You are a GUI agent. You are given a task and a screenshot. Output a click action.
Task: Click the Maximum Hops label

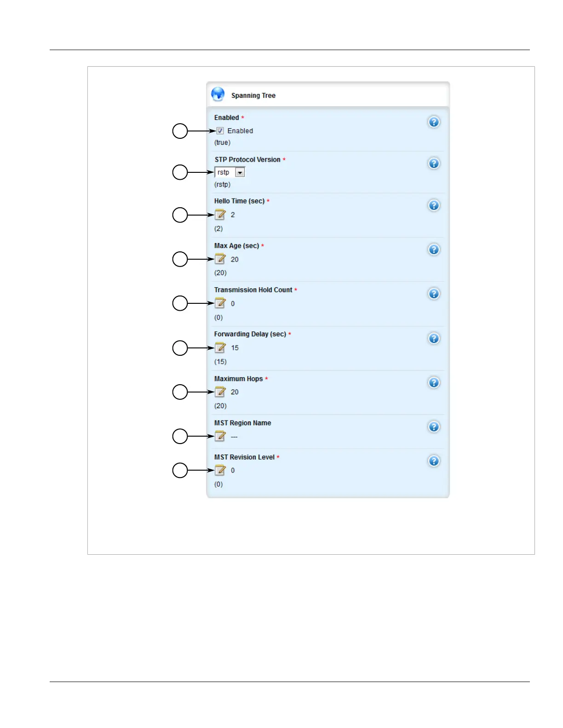click(x=238, y=379)
